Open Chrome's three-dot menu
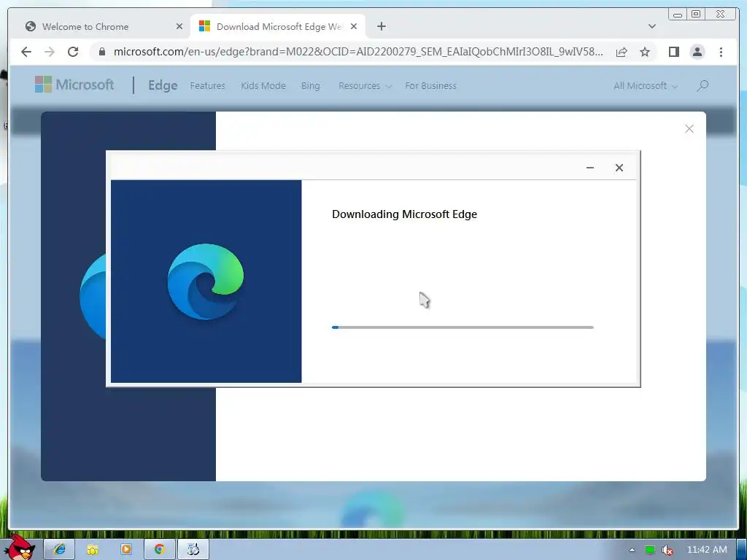Image resolution: width=747 pixels, height=560 pixels. [x=721, y=52]
